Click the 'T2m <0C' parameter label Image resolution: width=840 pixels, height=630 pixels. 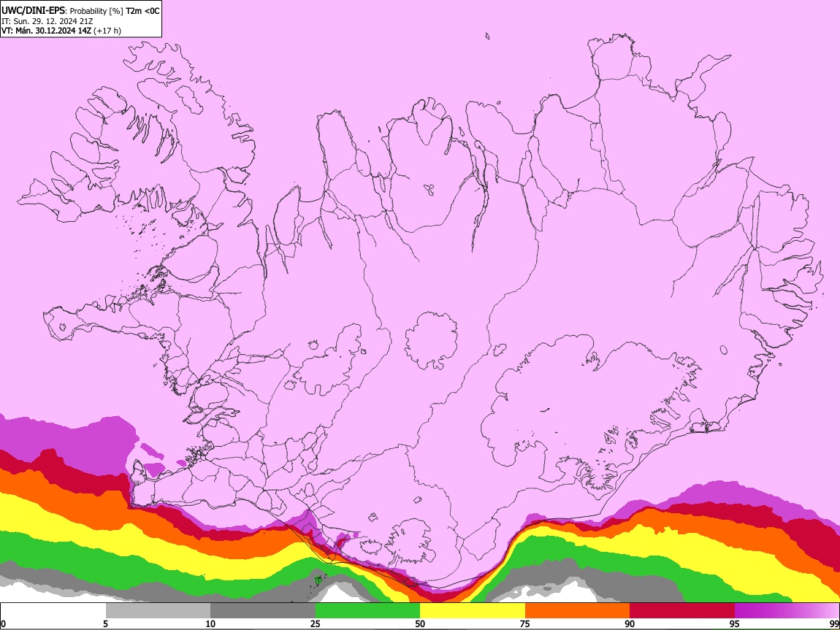[142, 11]
